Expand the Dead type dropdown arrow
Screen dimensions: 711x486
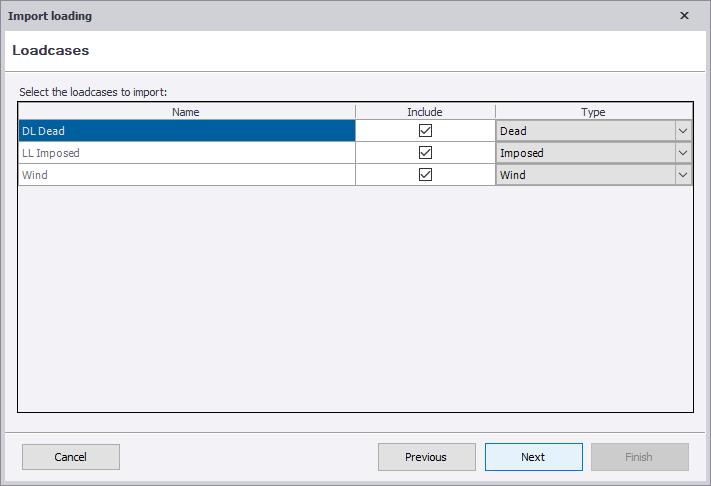[683, 131]
